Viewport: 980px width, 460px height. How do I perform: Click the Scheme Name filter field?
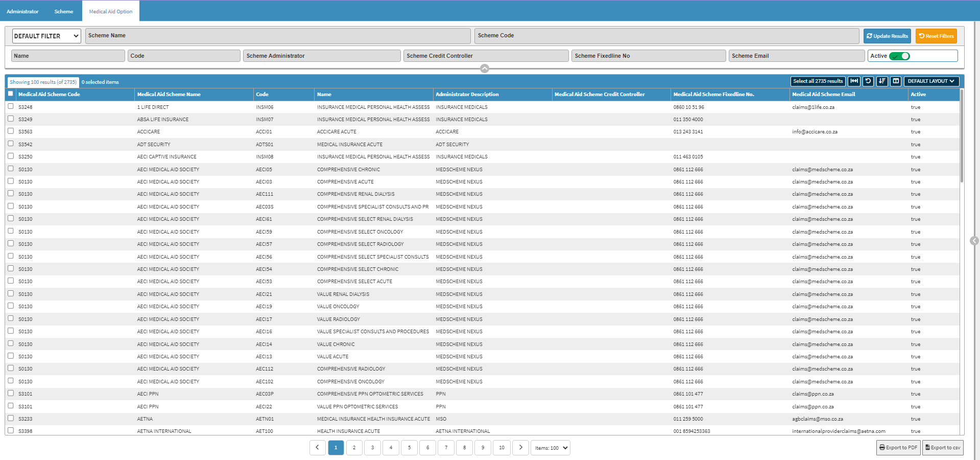[x=278, y=36]
